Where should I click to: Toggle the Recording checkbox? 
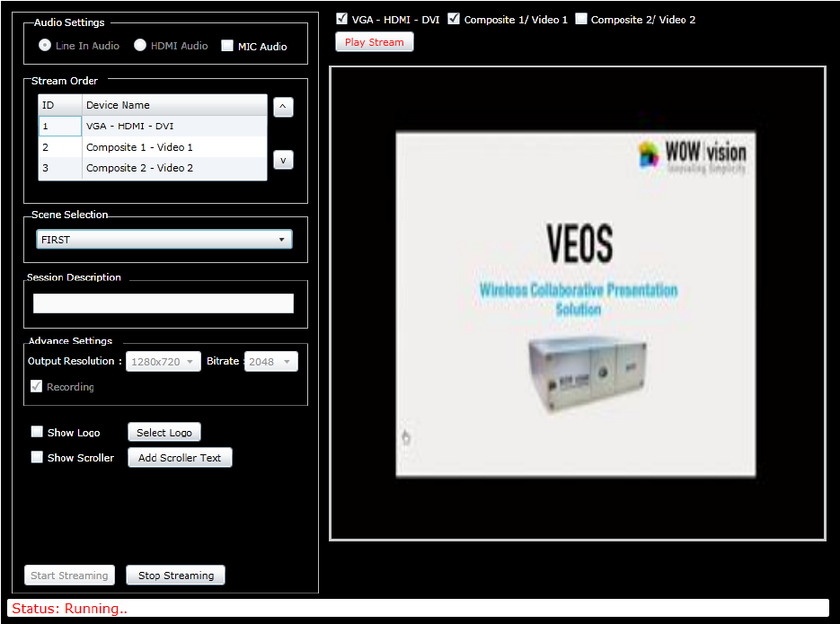[37, 386]
